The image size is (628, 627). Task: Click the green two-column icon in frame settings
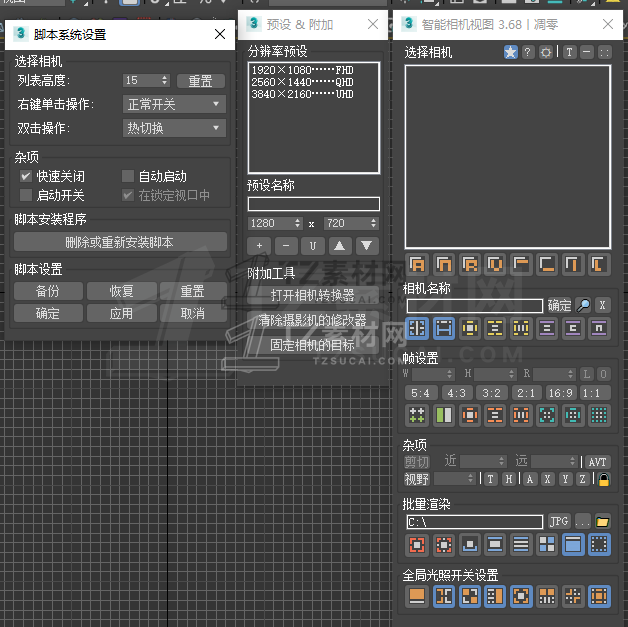coord(443,415)
